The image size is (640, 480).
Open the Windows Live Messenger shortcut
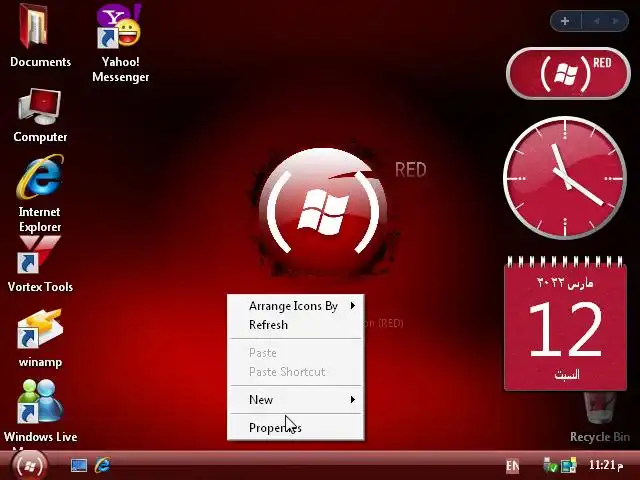tap(40, 401)
